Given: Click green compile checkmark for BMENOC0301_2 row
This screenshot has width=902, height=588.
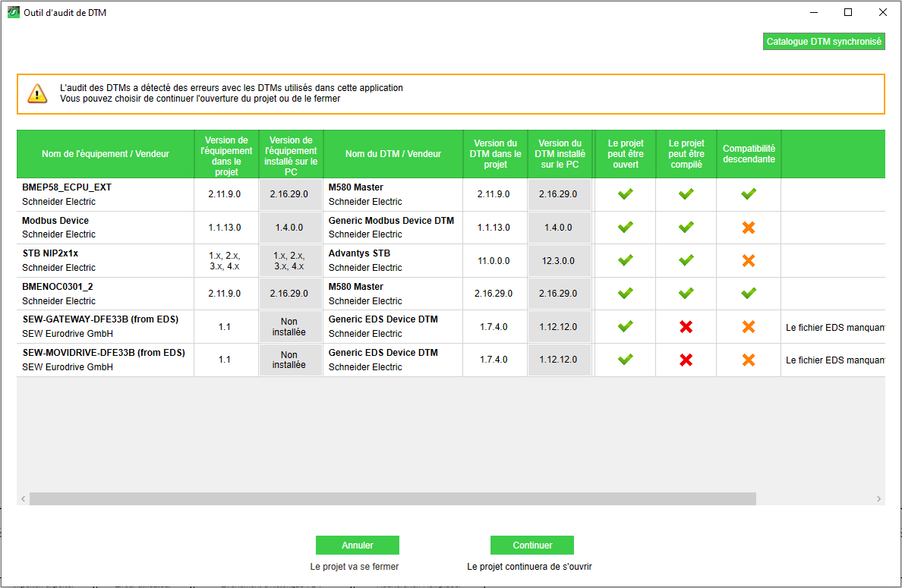Looking at the screenshot, I should pos(686,294).
